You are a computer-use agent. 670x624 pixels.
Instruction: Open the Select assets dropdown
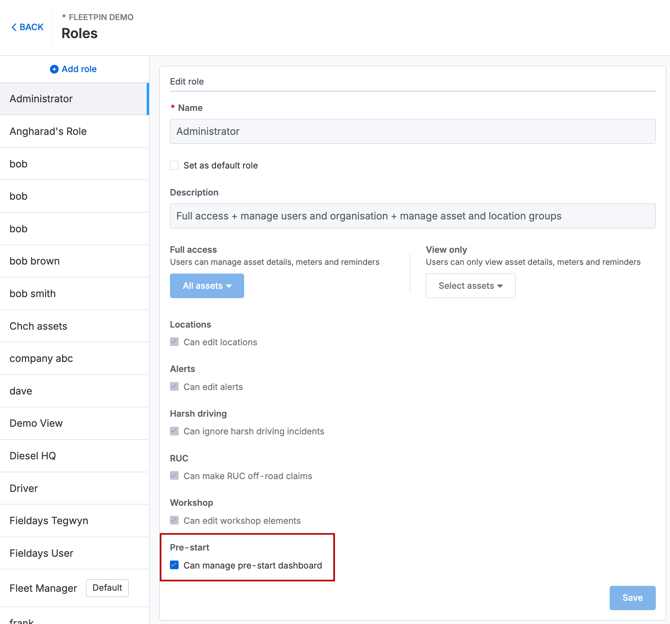tap(470, 286)
